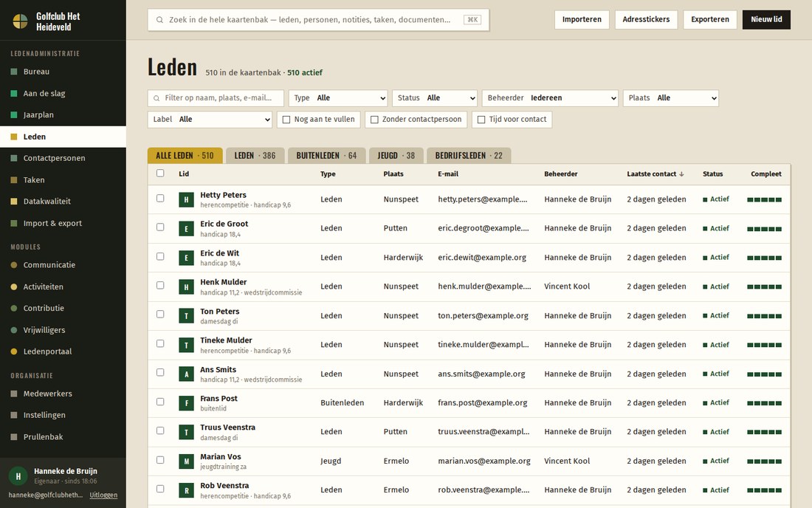Click the Adresstickers button

point(647,20)
